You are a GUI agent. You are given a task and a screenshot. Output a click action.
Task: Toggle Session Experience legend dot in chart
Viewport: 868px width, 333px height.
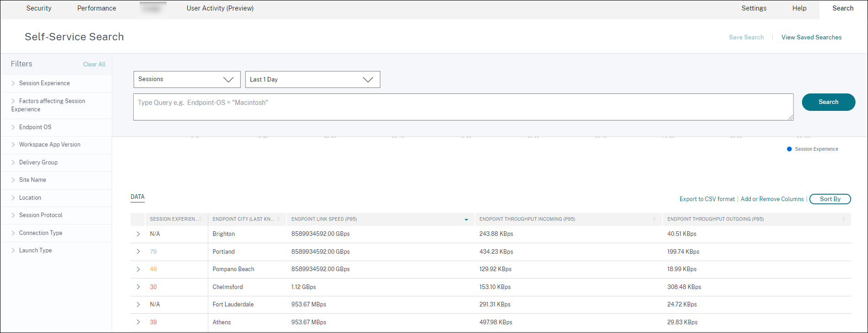tap(789, 149)
